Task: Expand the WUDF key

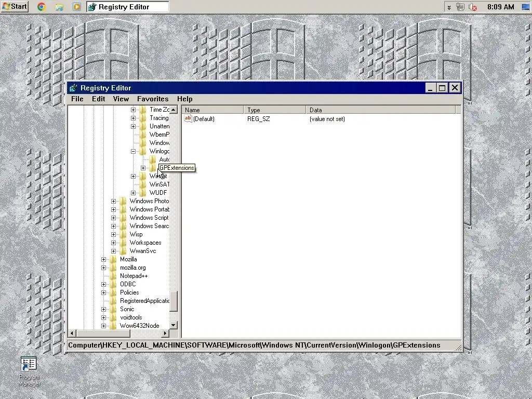Action: point(134,193)
